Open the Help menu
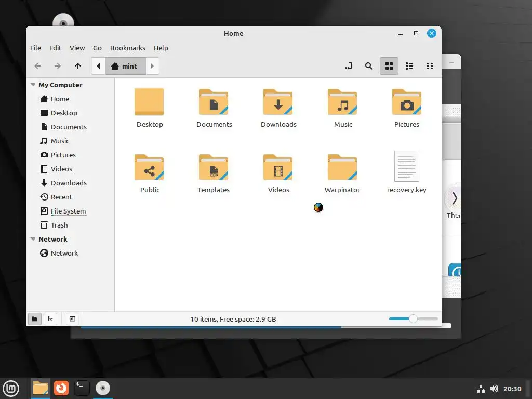The width and height of the screenshot is (532, 399). pyautogui.click(x=161, y=48)
